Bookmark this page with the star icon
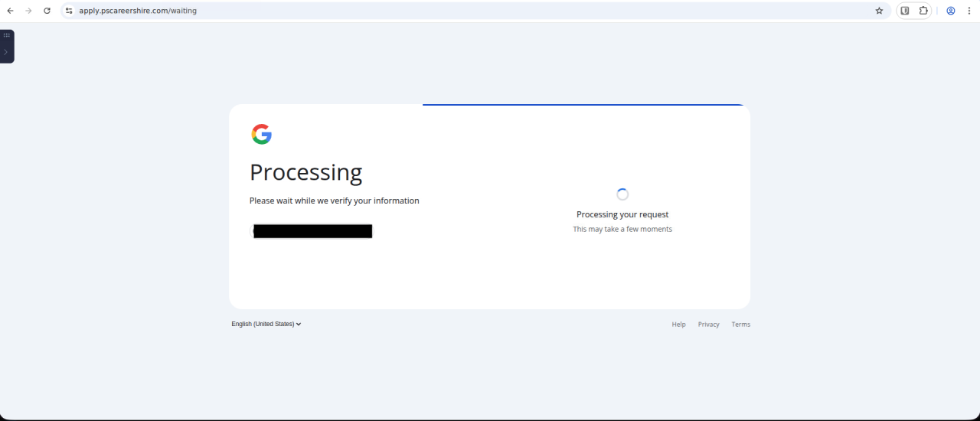Image resolution: width=980 pixels, height=421 pixels. 879,11
